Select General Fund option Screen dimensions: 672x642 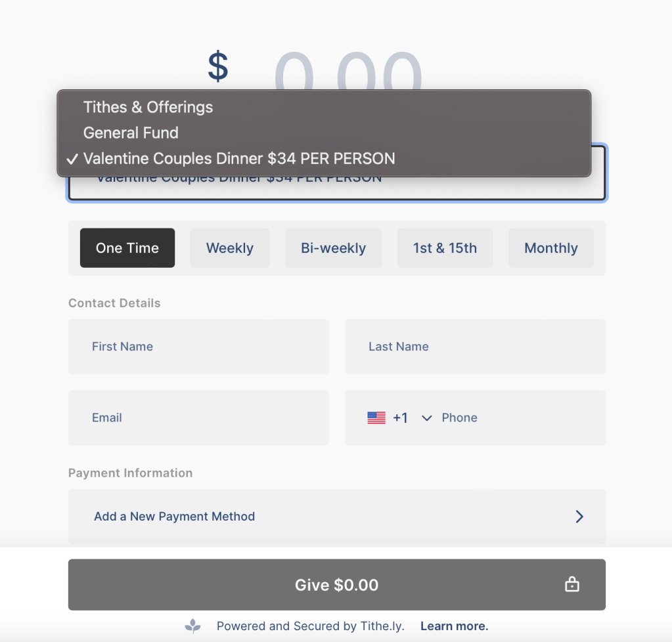(x=131, y=133)
